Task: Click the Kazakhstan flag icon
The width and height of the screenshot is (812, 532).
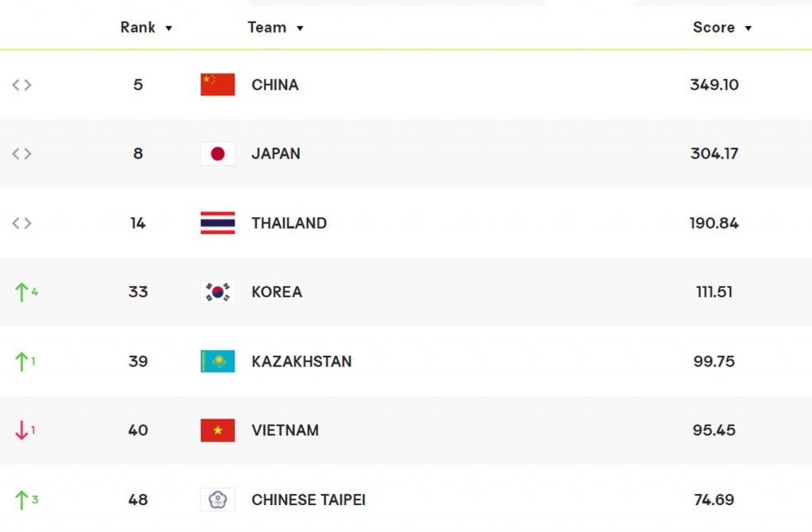Action: [x=217, y=362]
